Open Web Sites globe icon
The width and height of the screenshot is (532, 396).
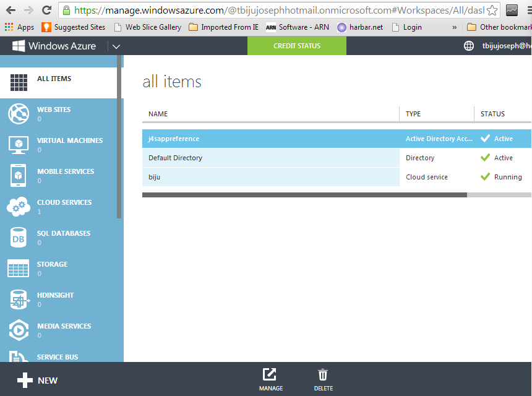19,114
